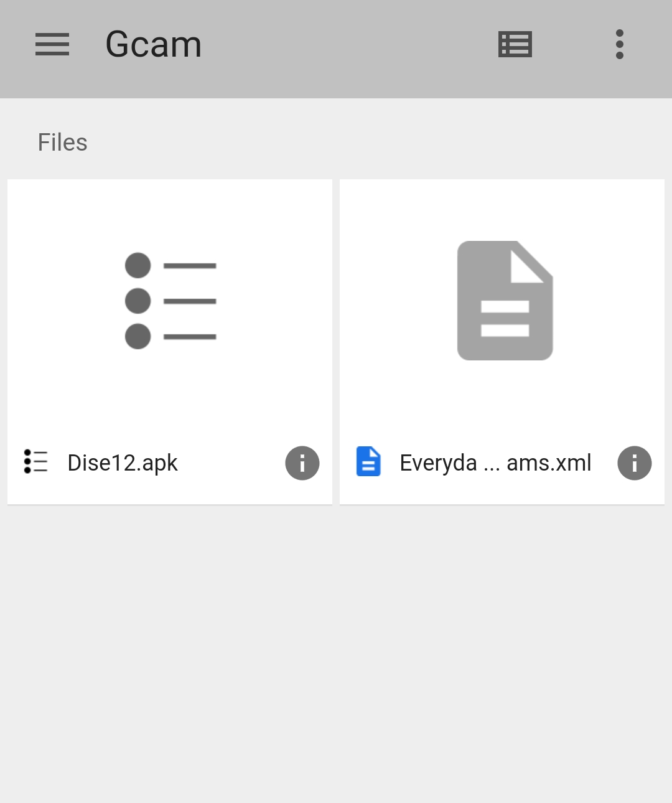Click the Files section header
This screenshot has height=803, width=672.
tap(63, 143)
